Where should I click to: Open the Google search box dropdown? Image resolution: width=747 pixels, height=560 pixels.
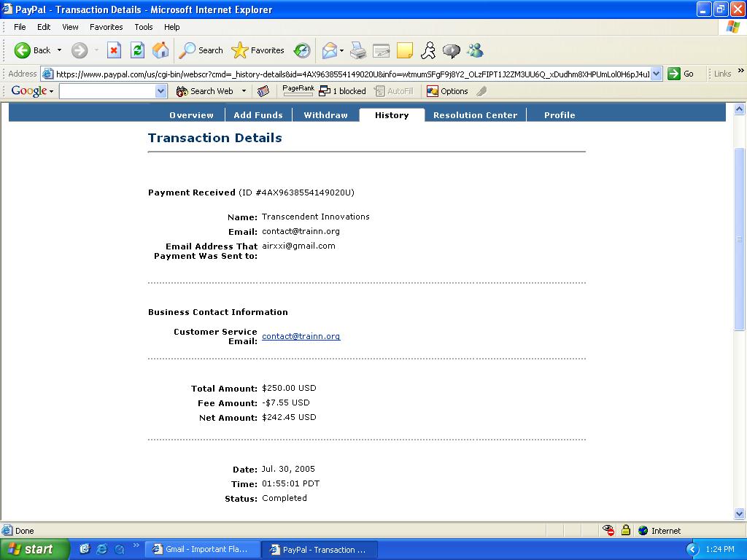tap(161, 91)
